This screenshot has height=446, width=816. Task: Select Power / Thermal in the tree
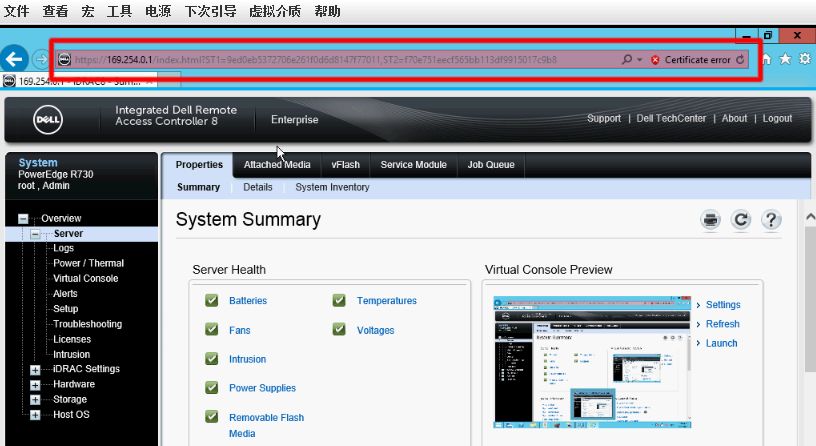tap(88, 263)
